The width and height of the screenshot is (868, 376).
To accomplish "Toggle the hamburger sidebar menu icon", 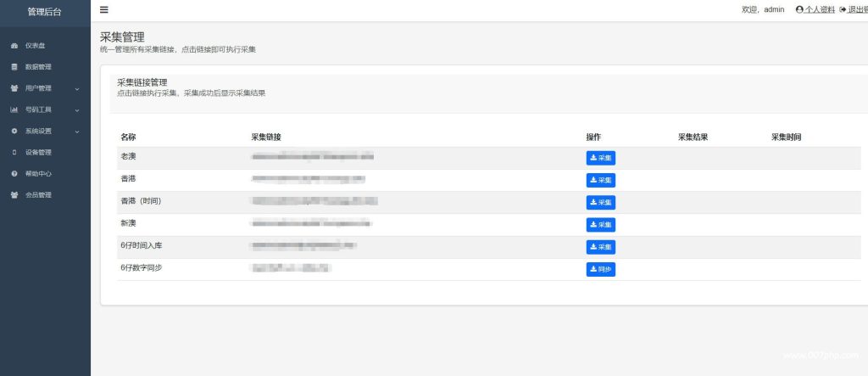I will 104,9.
